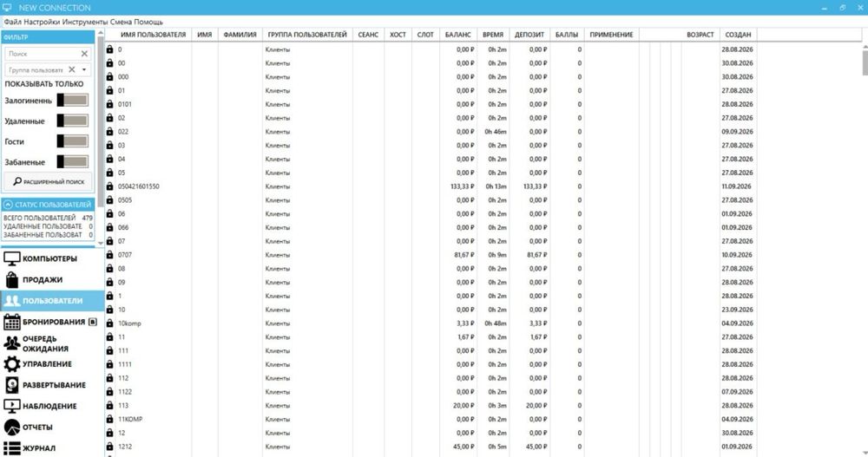Open the Помощь menu
The image size is (868, 457).
[148, 22]
